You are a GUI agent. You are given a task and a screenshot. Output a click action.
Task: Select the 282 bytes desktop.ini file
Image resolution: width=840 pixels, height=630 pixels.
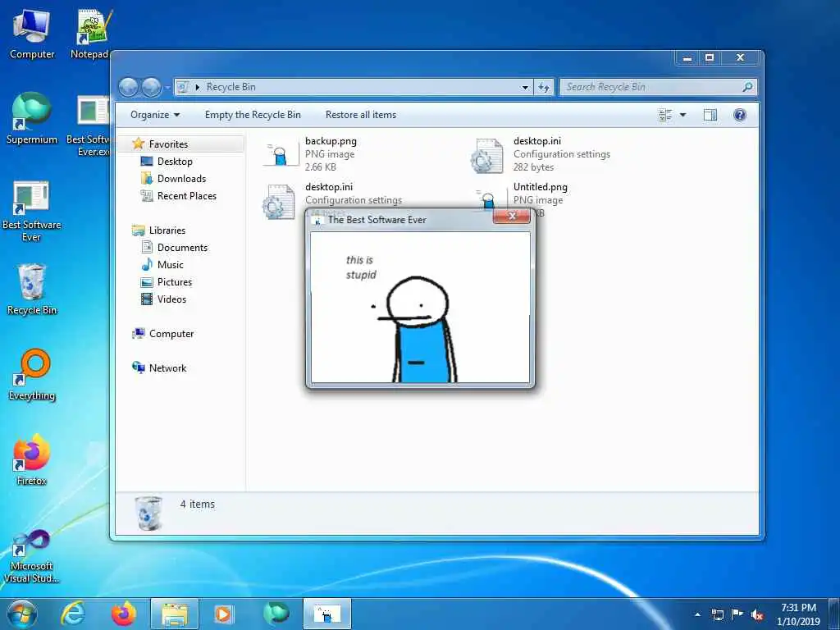540,154
